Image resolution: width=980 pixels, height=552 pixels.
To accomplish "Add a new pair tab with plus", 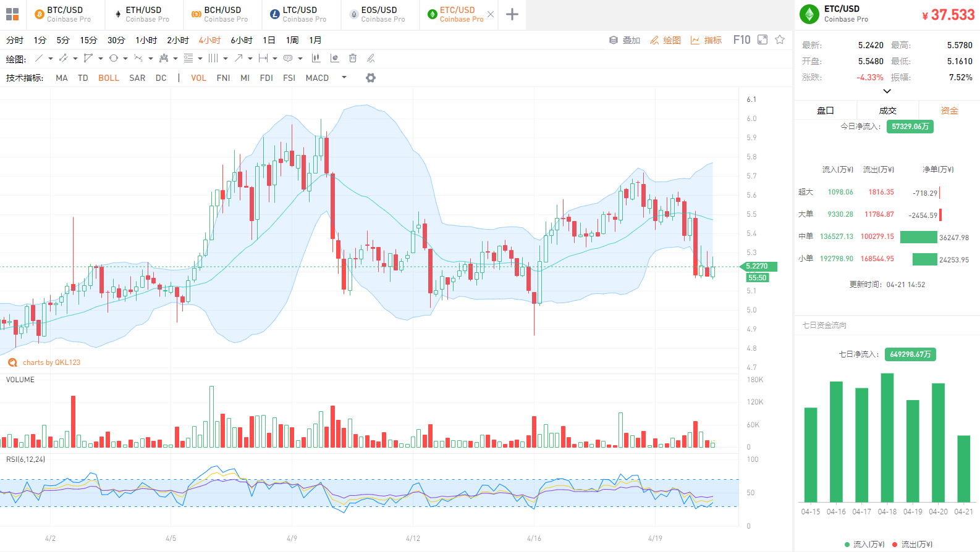I will tap(512, 14).
